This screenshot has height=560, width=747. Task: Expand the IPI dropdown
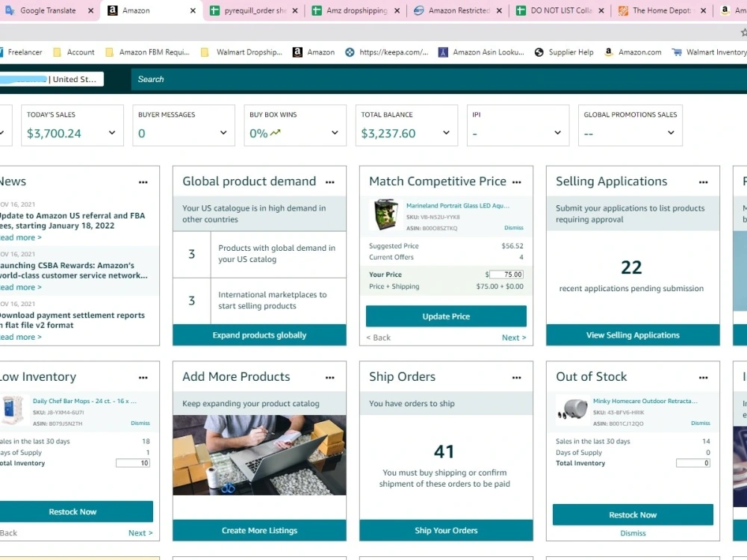[x=558, y=133]
